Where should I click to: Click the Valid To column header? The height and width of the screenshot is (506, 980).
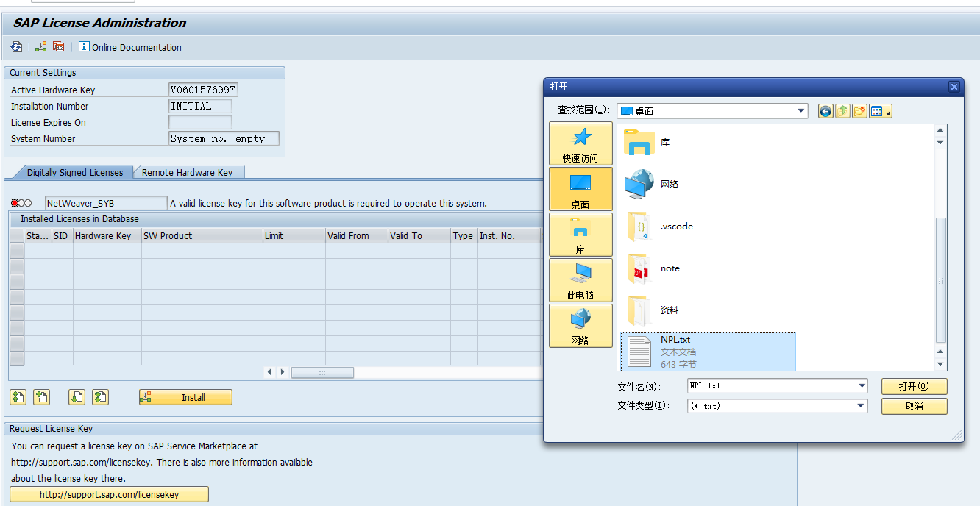click(x=419, y=235)
